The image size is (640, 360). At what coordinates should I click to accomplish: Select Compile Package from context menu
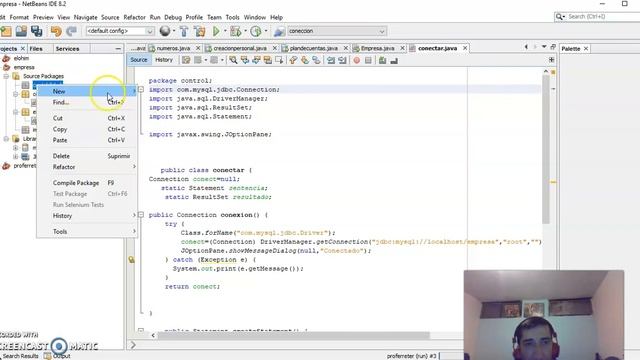click(87, 183)
